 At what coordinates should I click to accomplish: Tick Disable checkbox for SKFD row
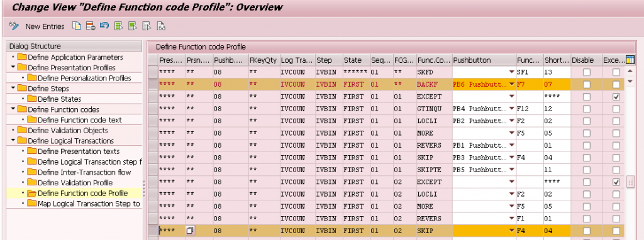pos(587,72)
